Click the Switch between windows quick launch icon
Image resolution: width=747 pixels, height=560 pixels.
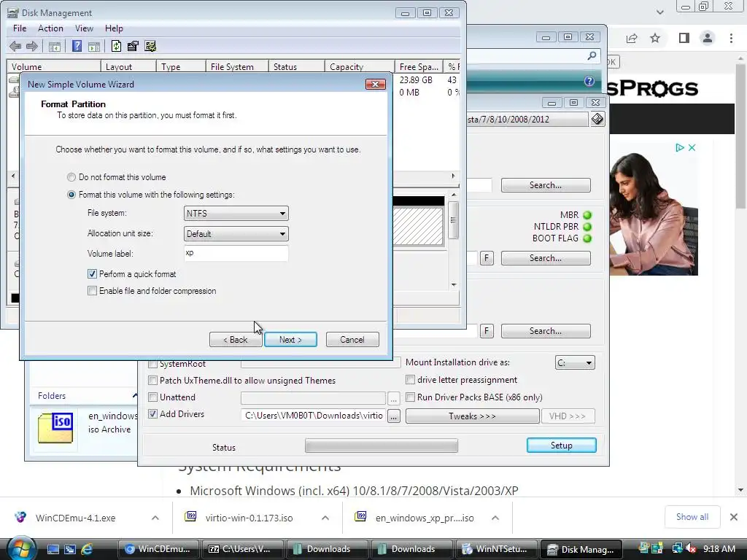(x=70, y=549)
